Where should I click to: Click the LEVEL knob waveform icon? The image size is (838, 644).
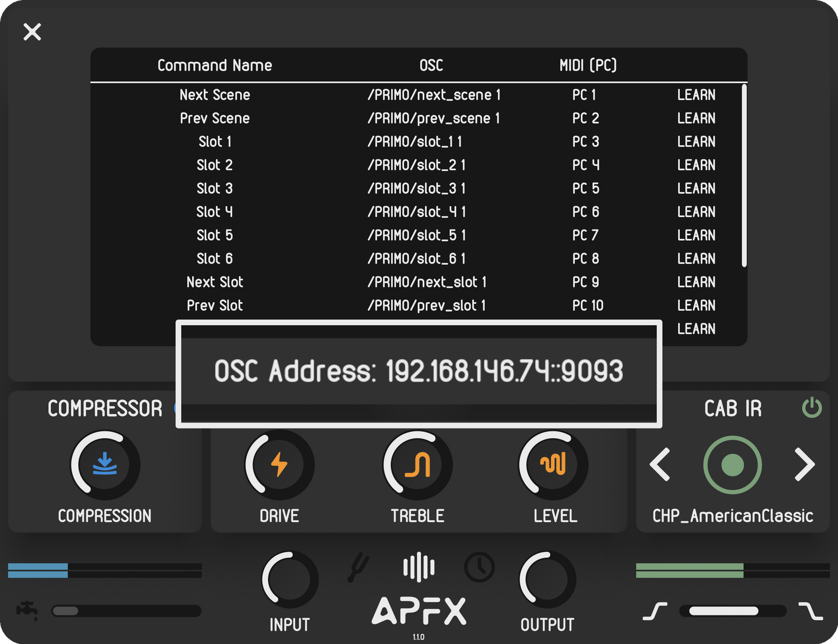[553, 464]
